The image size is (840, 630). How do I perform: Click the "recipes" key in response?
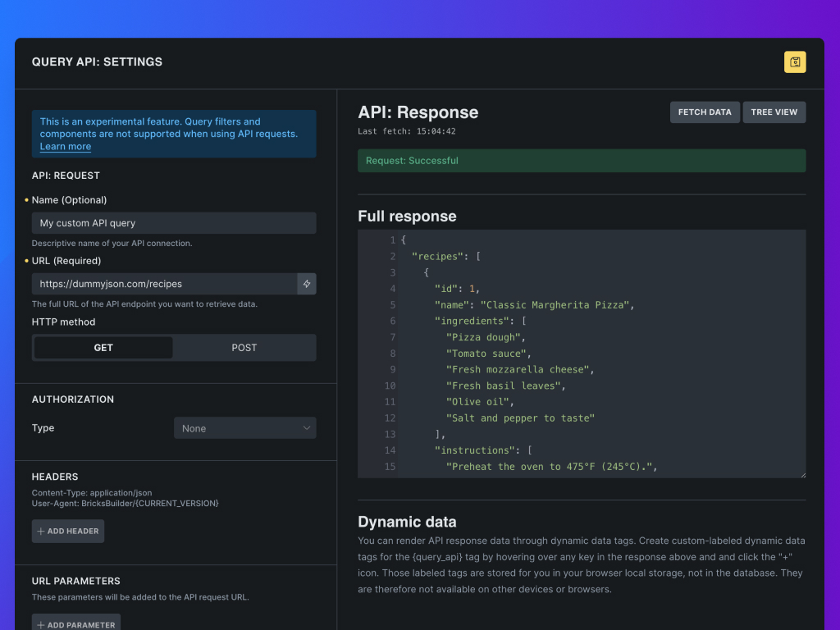[x=437, y=256]
